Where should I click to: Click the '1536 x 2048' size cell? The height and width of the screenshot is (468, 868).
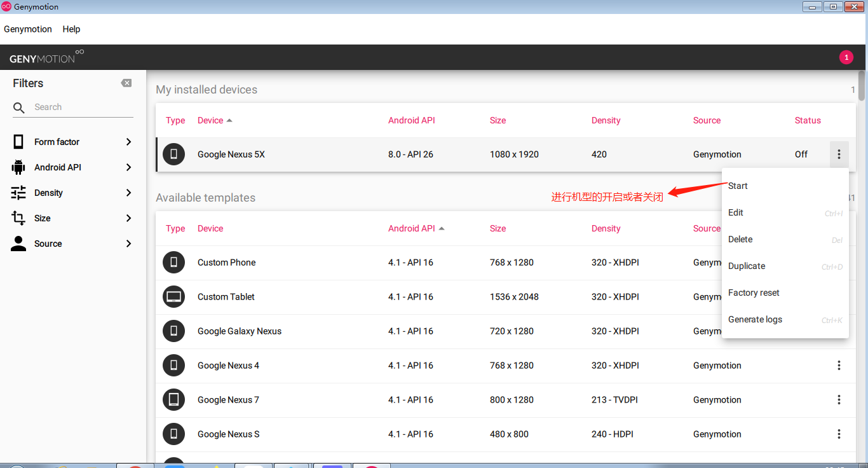[x=514, y=296]
